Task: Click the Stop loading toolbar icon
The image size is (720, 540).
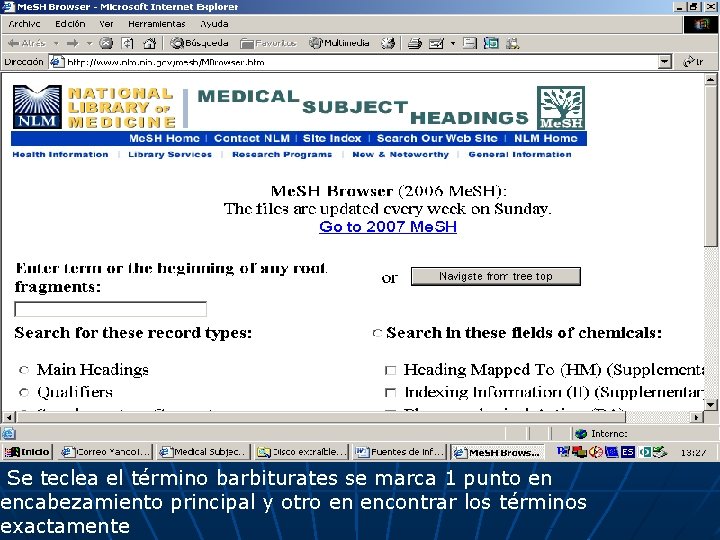Action: coord(106,43)
